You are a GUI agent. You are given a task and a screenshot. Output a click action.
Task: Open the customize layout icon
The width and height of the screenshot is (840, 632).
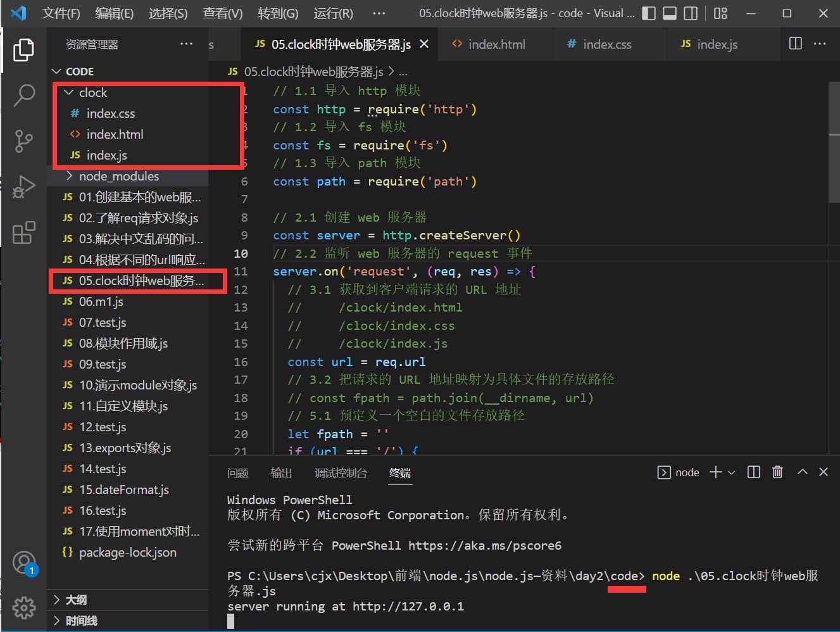click(720, 13)
